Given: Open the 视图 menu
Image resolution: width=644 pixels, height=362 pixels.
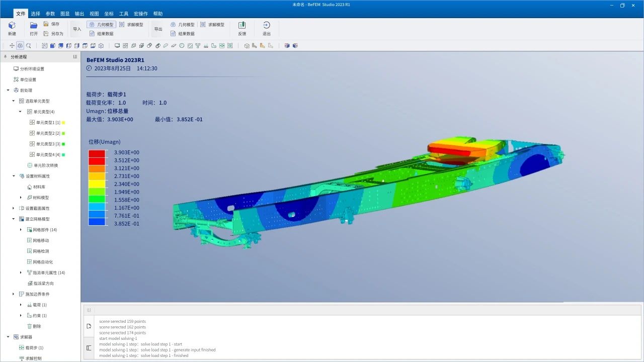Looking at the screenshot, I should [94, 14].
